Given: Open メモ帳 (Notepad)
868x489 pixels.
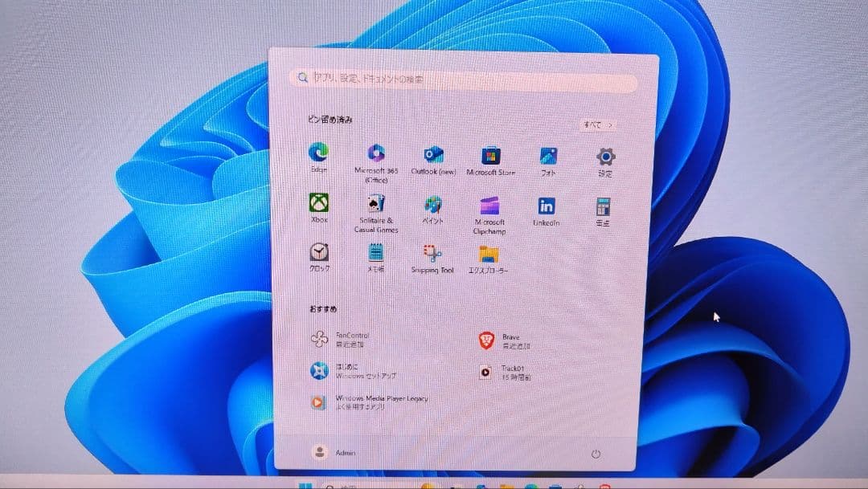Looking at the screenshot, I should click(375, 255).
